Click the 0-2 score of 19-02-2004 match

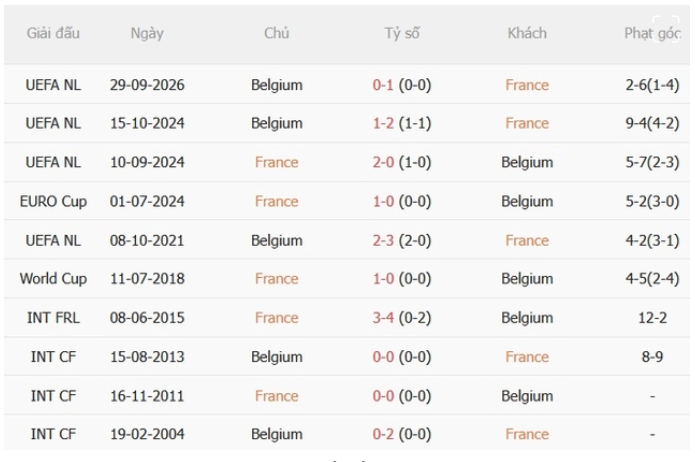tap(383, 434)
